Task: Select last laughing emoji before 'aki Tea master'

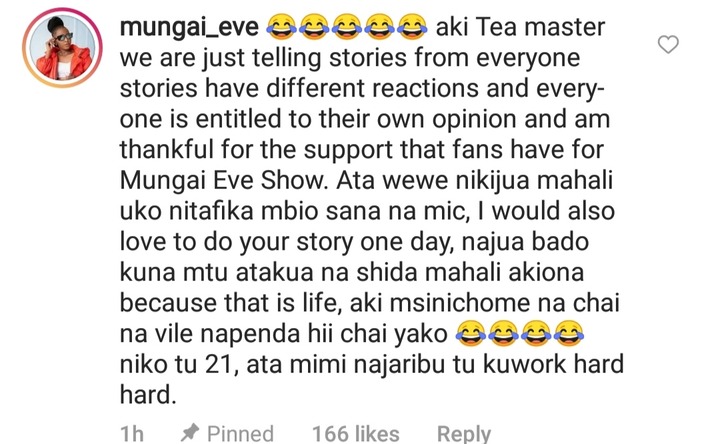Action: tap(413, 27)
